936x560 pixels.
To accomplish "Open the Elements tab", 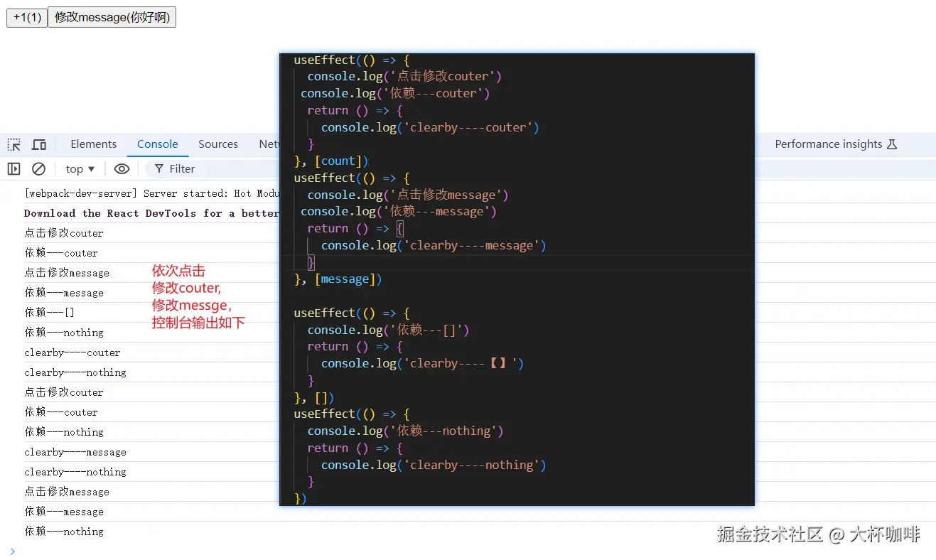I will click(x=93, y=144).
